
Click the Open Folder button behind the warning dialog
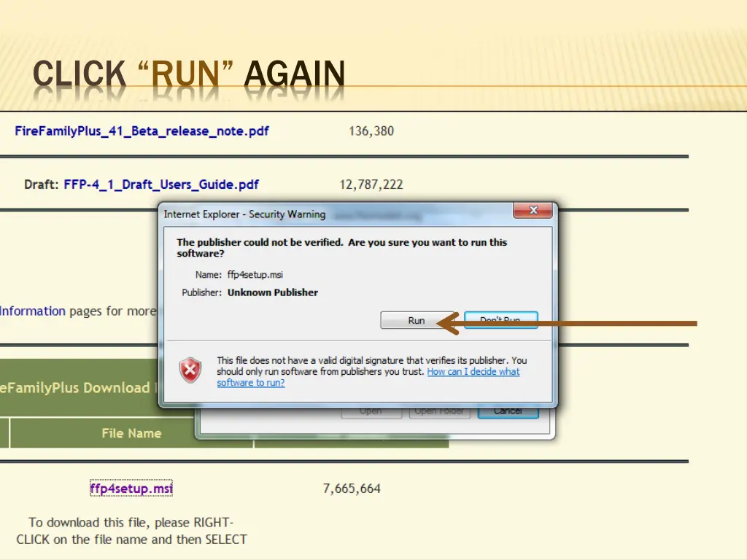[439, 411]
